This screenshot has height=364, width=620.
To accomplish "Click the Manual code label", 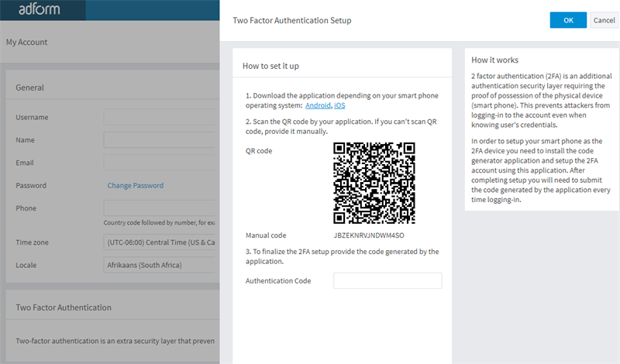I will (266, 235).
